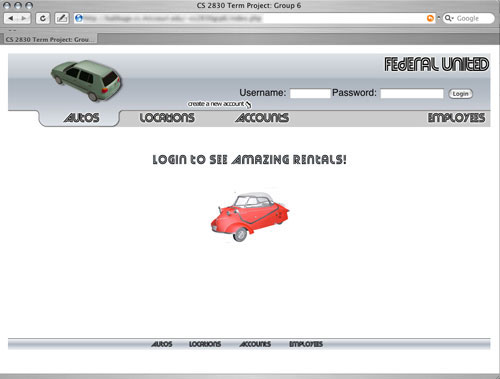Screen dimensions: 500x379
Task: Select the Autos navigation tab
Action: point(82,118)
